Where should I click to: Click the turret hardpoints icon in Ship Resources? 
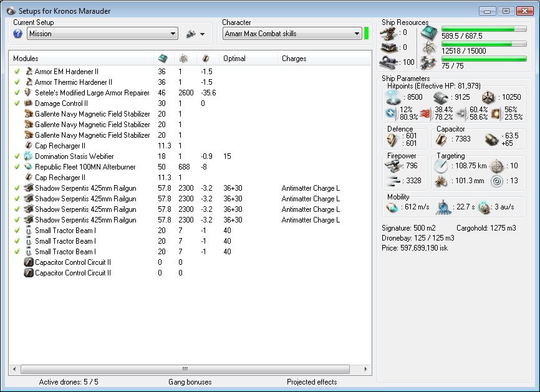(388, 33)
